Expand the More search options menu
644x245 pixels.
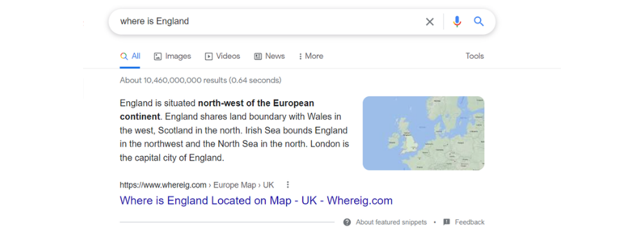[x=311, y=56]
